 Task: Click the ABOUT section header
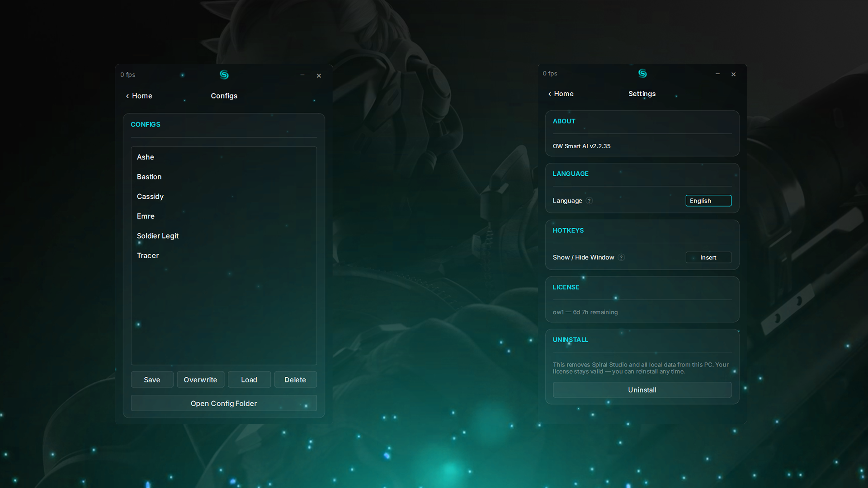click(564, 121)
